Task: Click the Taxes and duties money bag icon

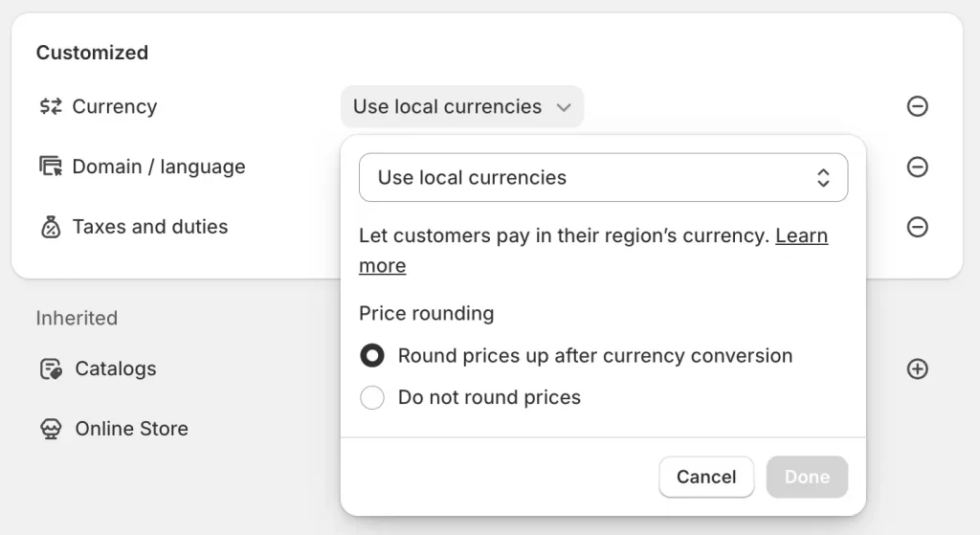Action: pyautogui.click(x=51, y=227)
